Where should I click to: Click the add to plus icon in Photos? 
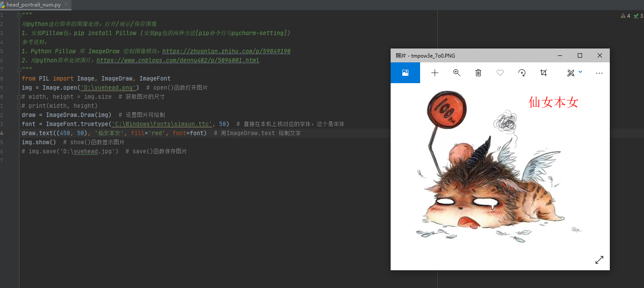pos(435,73)
